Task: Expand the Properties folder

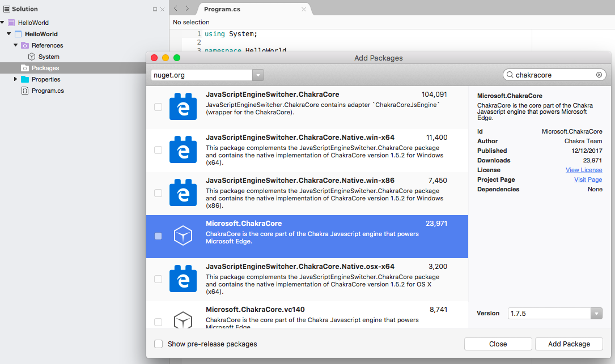Action: coord(15,79)
